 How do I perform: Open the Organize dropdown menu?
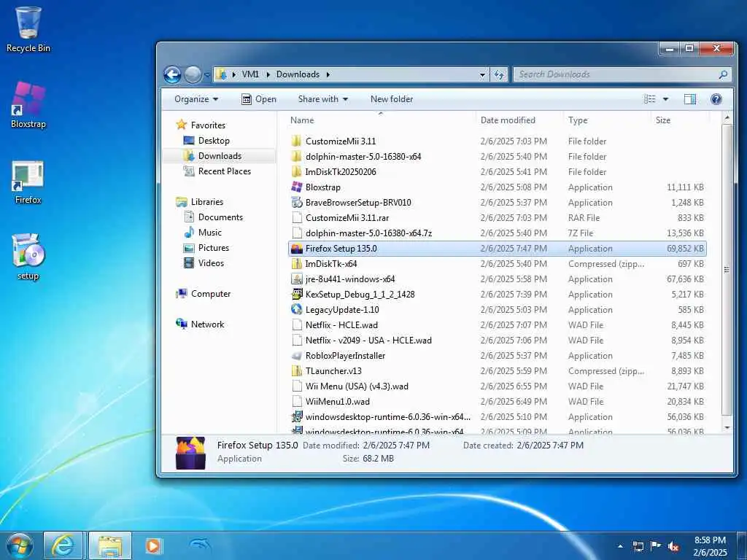pos(196,99)
